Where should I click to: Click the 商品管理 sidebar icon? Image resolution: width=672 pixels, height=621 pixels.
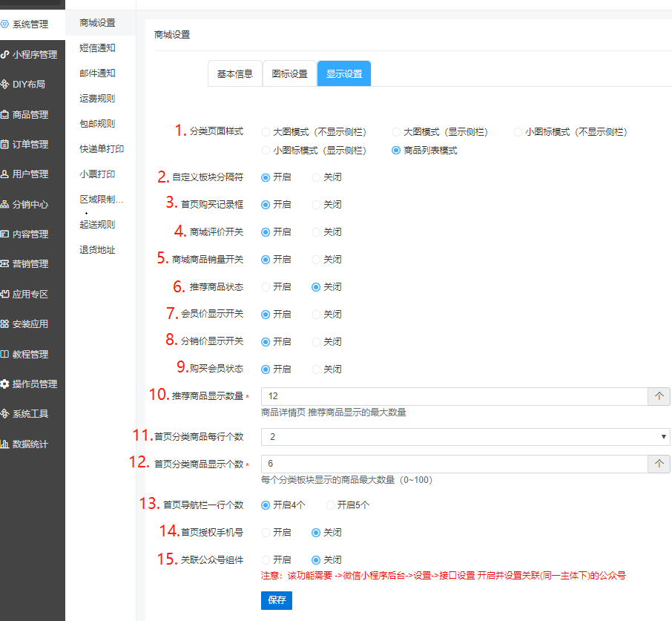(x=5, y=114)
